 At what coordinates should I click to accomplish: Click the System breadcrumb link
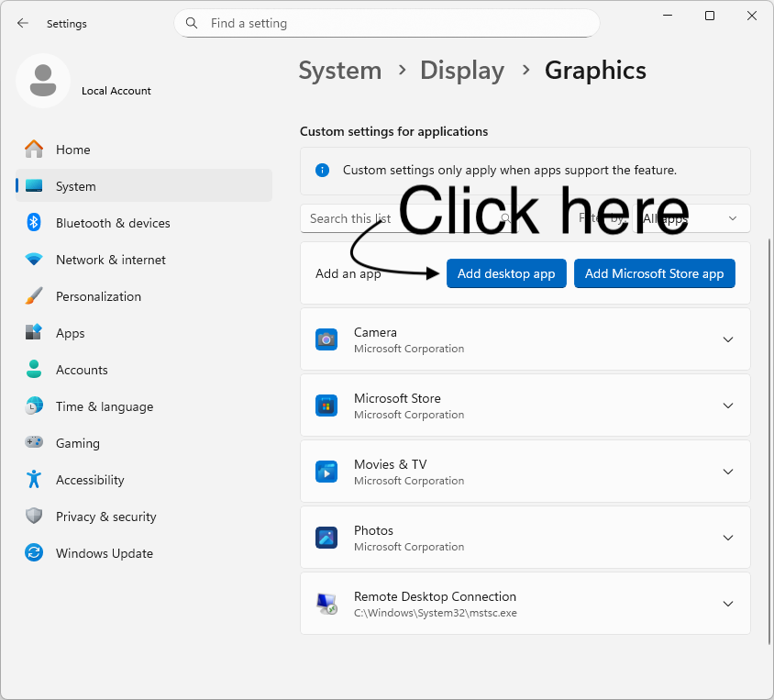tap(340, 70)
